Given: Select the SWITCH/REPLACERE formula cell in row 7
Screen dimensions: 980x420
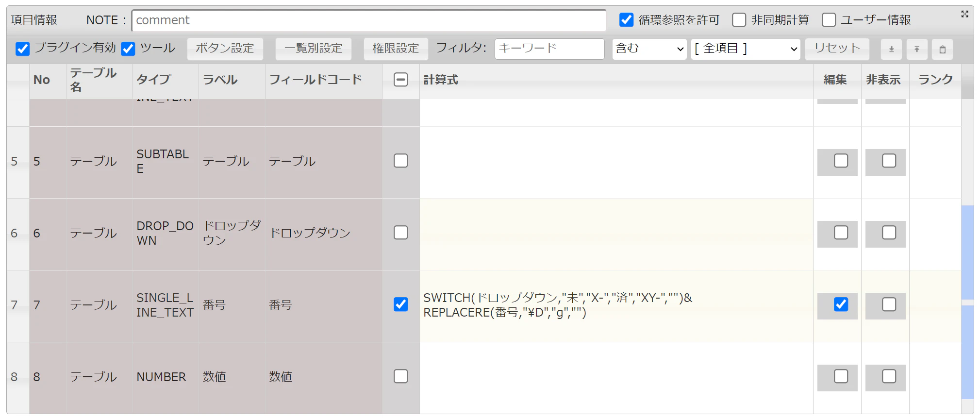Looking at the screenshot, I should [x=616, y=305].
